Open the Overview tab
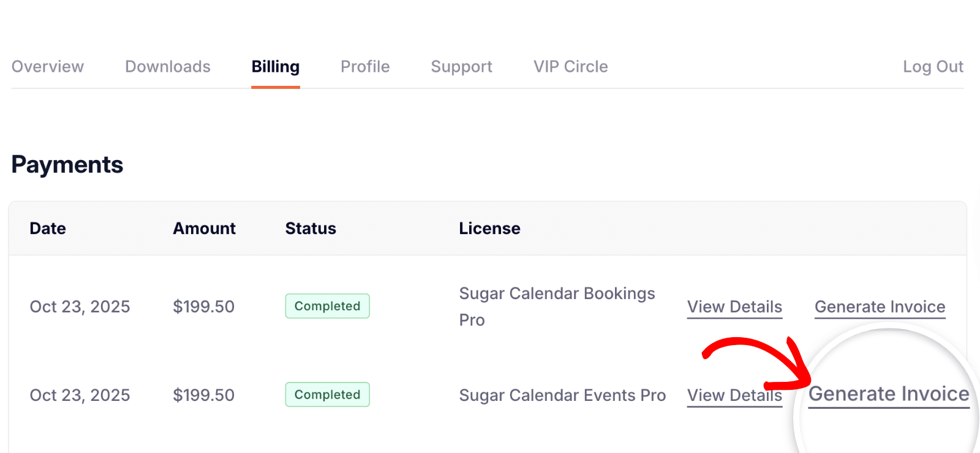Viewport: 980px width, 453px height. pos(48,66)
